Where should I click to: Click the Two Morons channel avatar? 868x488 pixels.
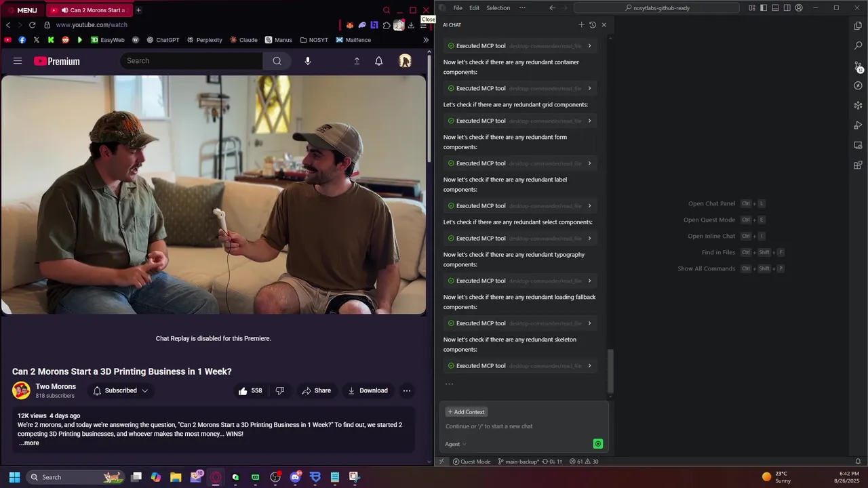click(22, 390)
